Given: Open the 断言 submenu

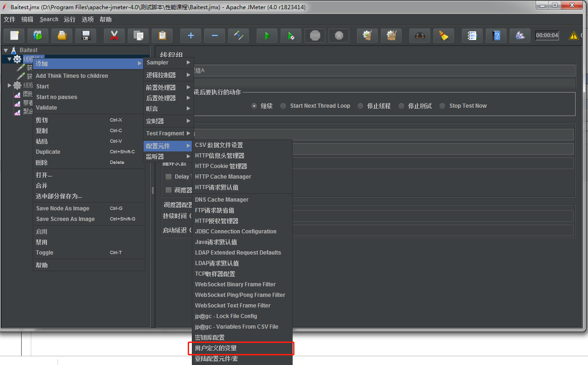Looking at the screenshot, I should click(x=168, y=109).
